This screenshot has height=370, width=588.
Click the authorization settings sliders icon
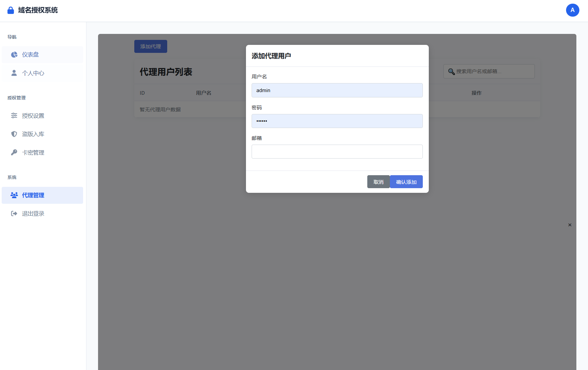pyautogui.click(x=14, y=116)
